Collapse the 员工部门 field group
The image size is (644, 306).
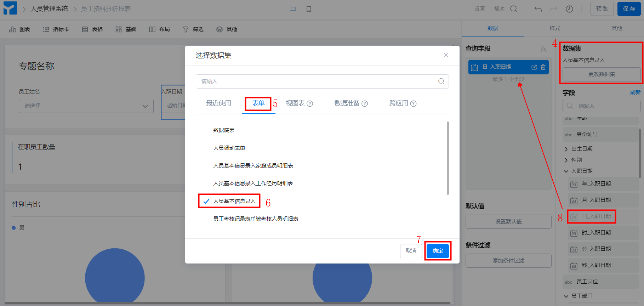[x=566, y=296]
